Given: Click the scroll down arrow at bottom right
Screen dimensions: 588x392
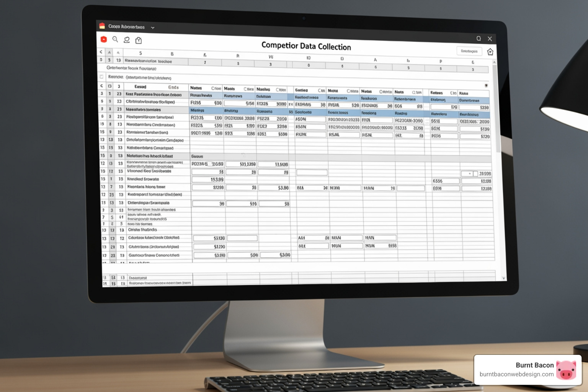Looking at the screenshot, I should pos(503,278).
